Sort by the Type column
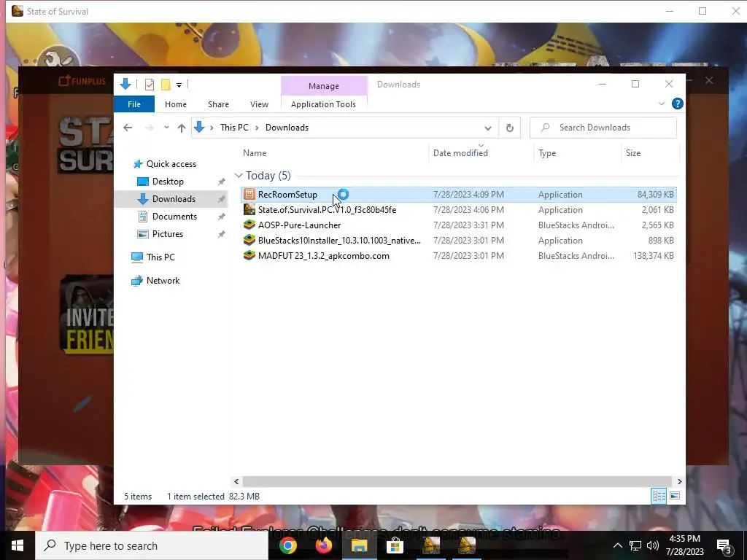This screenshot has height=560, width=747. (x=547, y=153)
